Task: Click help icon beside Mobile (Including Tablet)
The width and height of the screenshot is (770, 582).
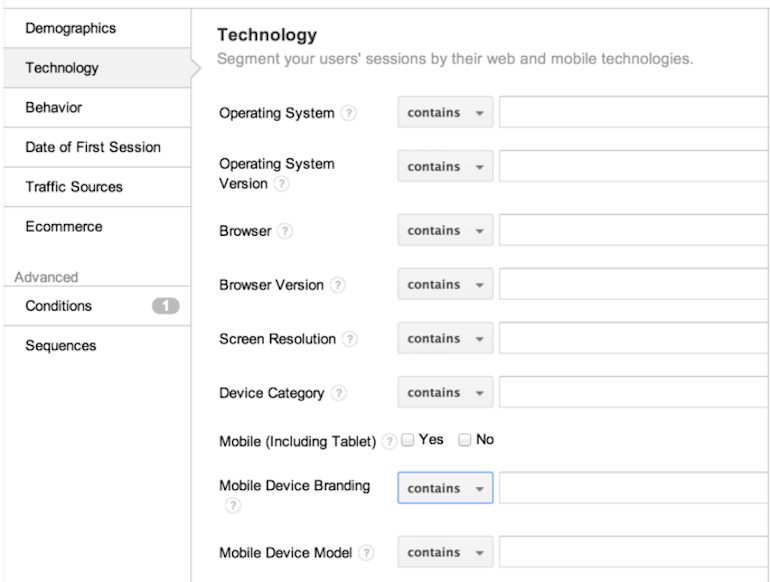Action: 389,441
